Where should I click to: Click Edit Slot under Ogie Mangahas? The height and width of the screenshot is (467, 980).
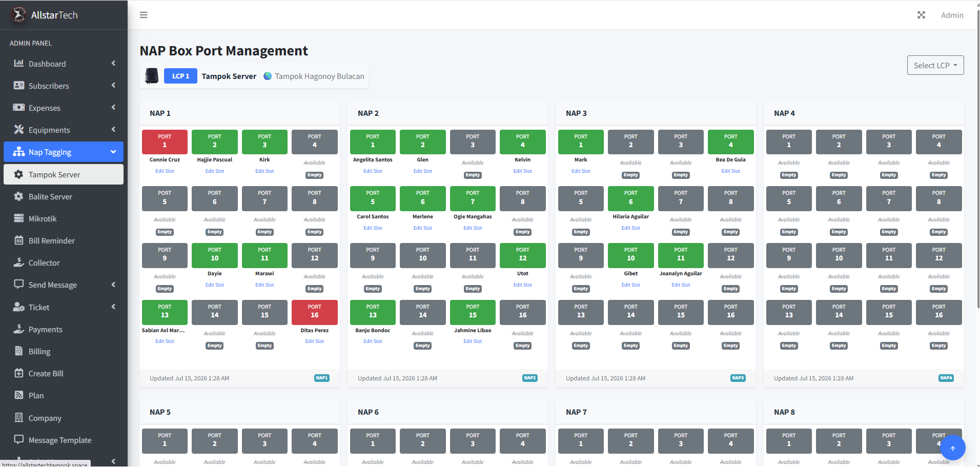[x=473, y=228]
